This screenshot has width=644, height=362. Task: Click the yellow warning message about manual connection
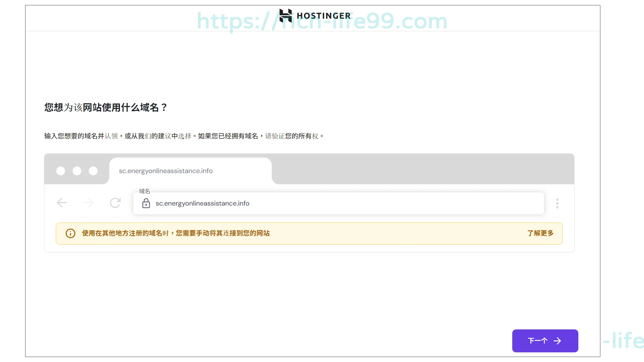coord(176,233)
